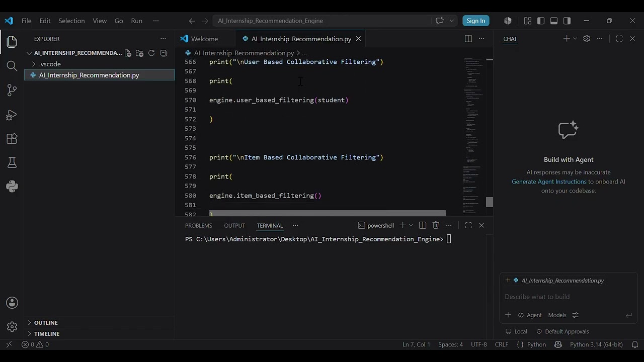Open Chat settings gear icon
The height and width of the screenshot is (362, 644).
tap(587, 39)
